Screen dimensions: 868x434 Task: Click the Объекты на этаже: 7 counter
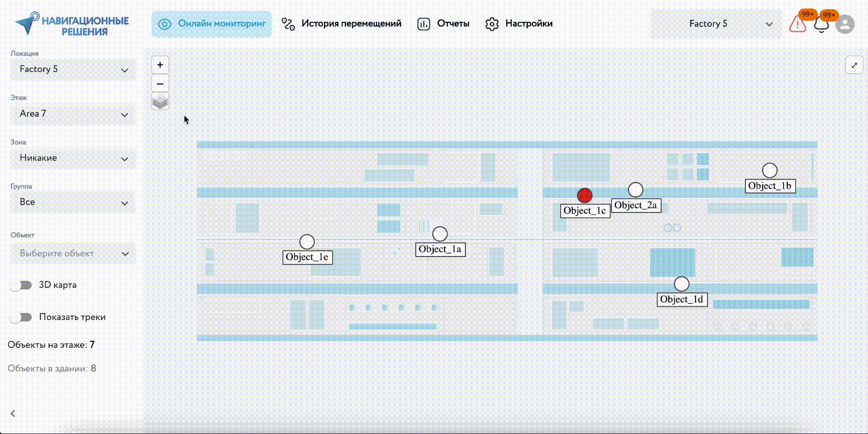51,345
